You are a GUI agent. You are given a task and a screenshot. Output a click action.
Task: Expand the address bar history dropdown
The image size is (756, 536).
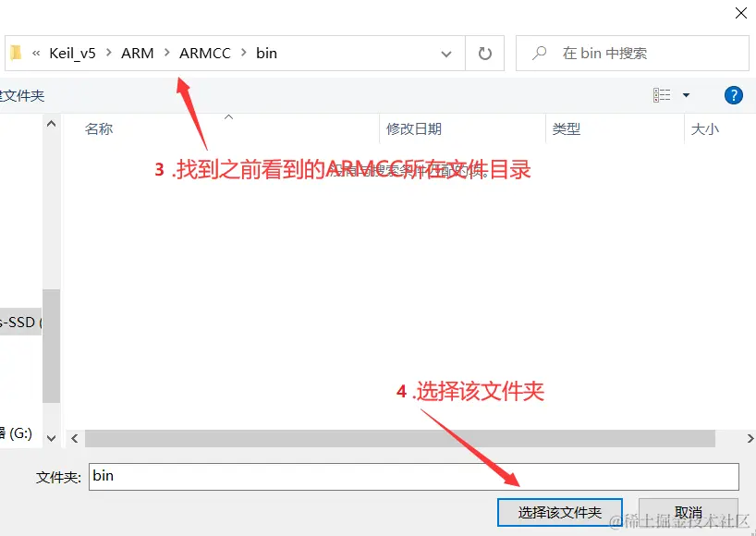tap(446, 54)
